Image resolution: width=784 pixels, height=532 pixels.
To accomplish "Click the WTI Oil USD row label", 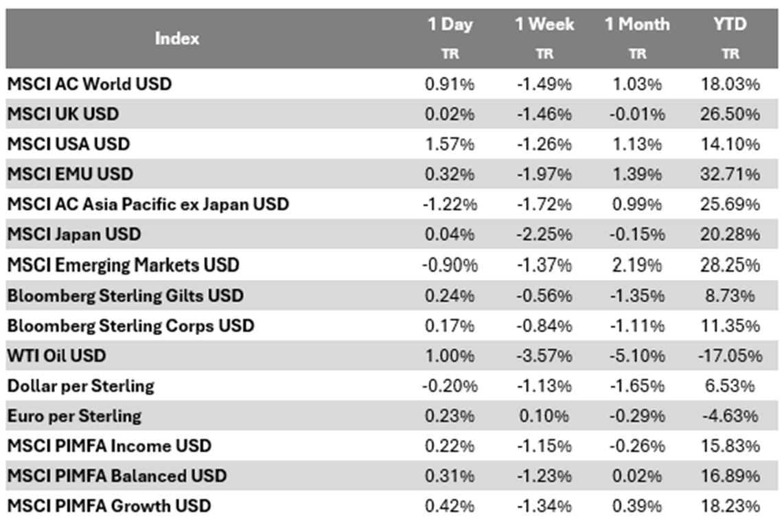I will pos(57,356).
